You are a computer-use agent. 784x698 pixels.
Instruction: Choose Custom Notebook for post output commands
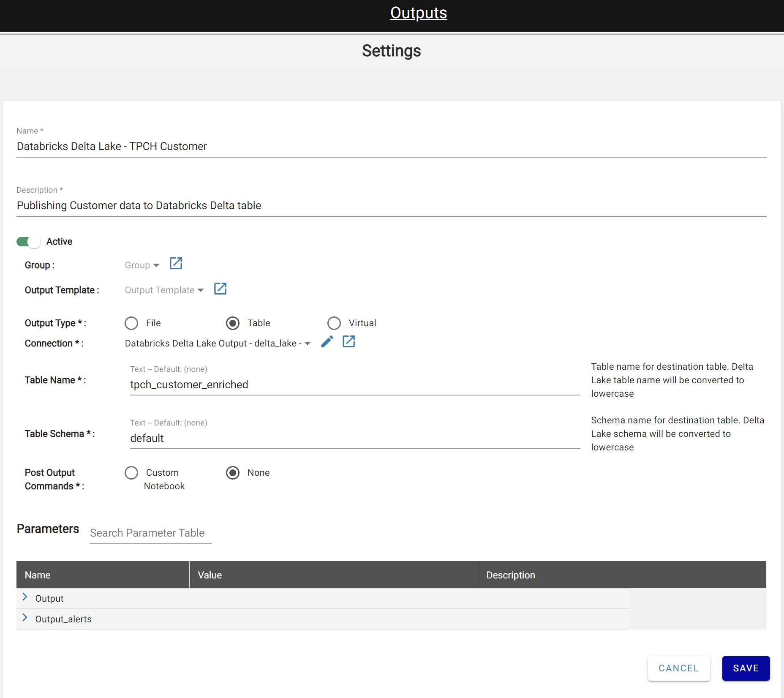pos(131,473)
